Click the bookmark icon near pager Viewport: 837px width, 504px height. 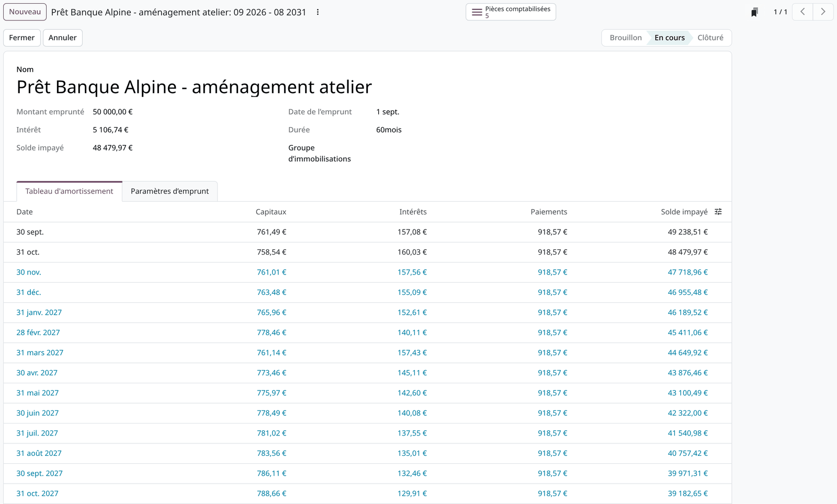pos(754,12)
